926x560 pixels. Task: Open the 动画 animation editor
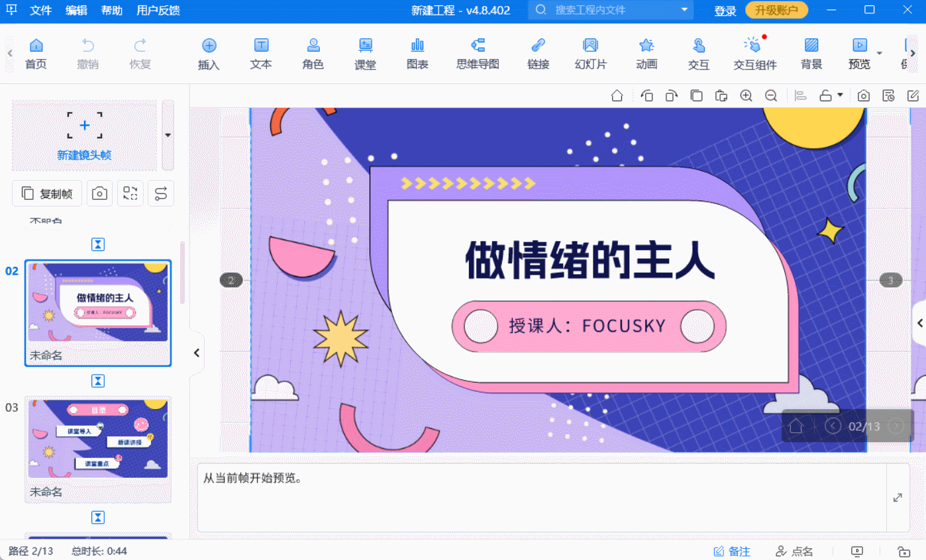[x=646, y=53]
